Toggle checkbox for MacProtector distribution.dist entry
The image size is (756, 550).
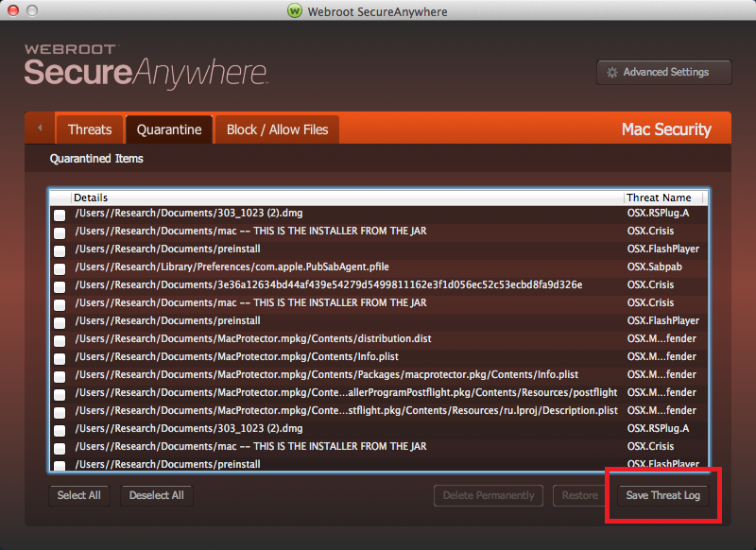click(60, 340)
